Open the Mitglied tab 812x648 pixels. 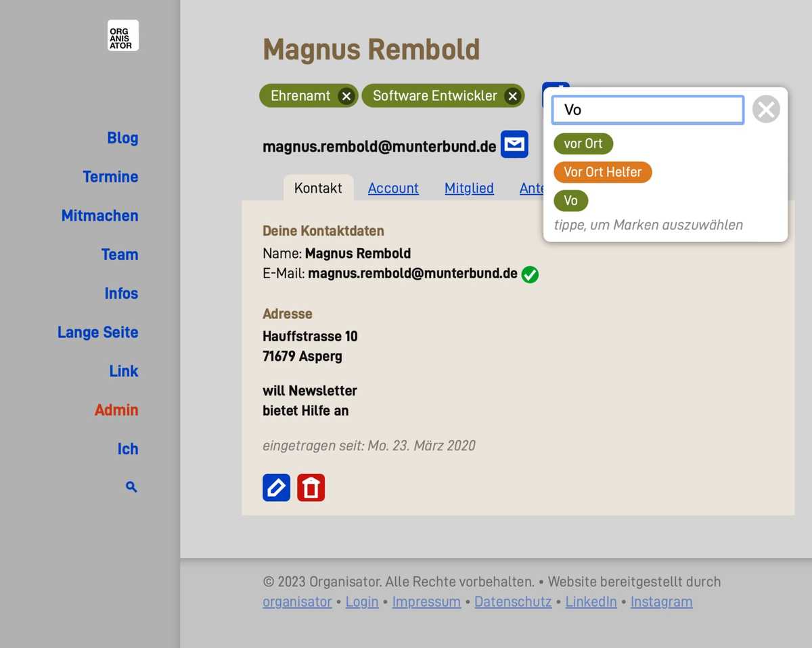[x=469, y=188]
